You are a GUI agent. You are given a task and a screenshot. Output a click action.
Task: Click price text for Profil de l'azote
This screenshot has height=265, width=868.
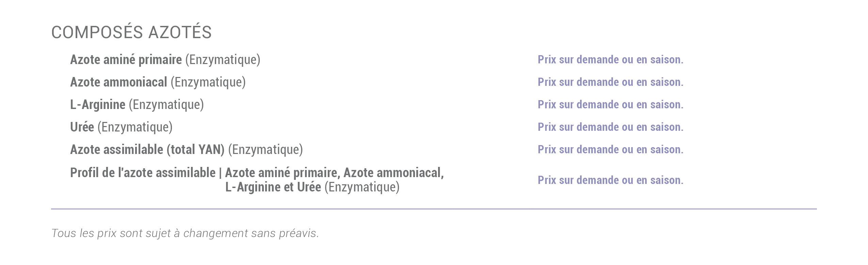tap(611, 180)
